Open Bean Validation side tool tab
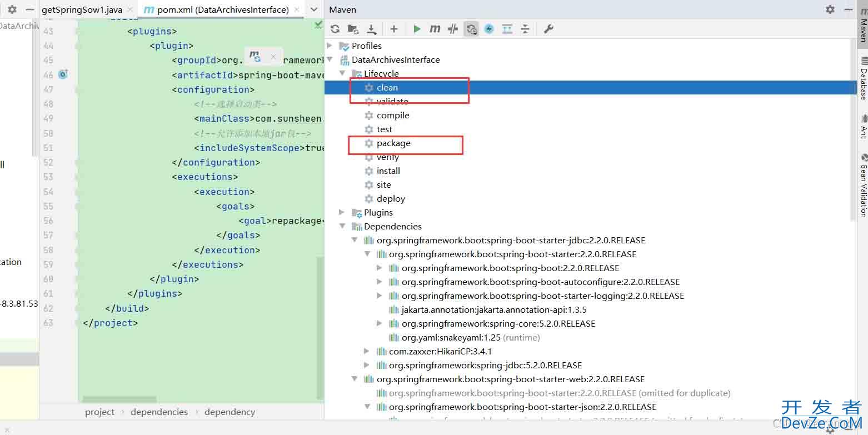 coord(863,185)
